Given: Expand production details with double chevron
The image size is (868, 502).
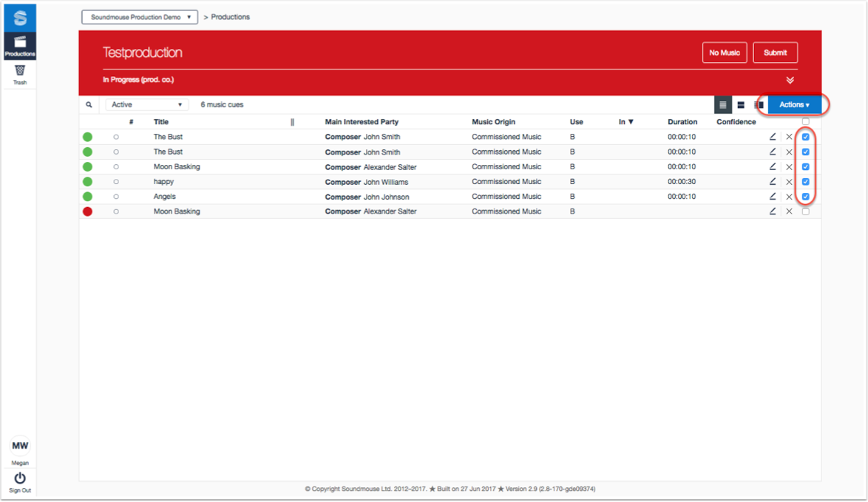Looking at the screenshot, I should click(x=790, y=81).
